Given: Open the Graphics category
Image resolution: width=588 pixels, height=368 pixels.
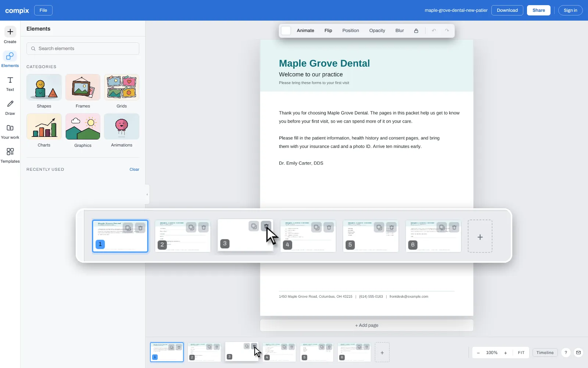Looking at the screenshot, I should [x=83, y=131].
